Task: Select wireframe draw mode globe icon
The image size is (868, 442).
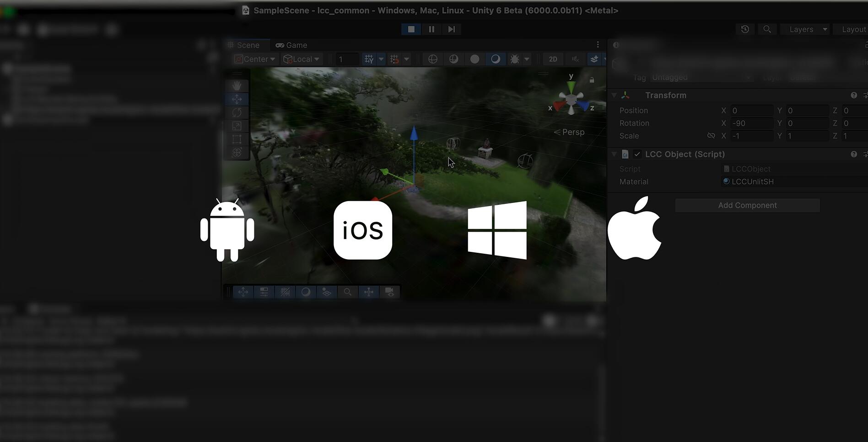Action: point(432,59)
